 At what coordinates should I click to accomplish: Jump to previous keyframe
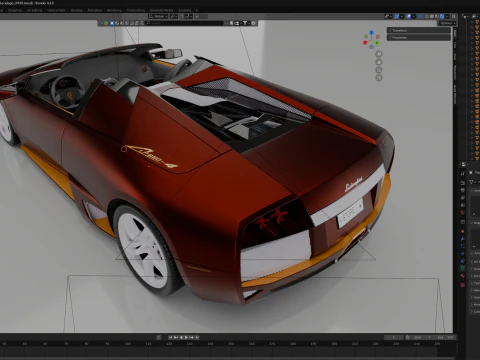176,337
